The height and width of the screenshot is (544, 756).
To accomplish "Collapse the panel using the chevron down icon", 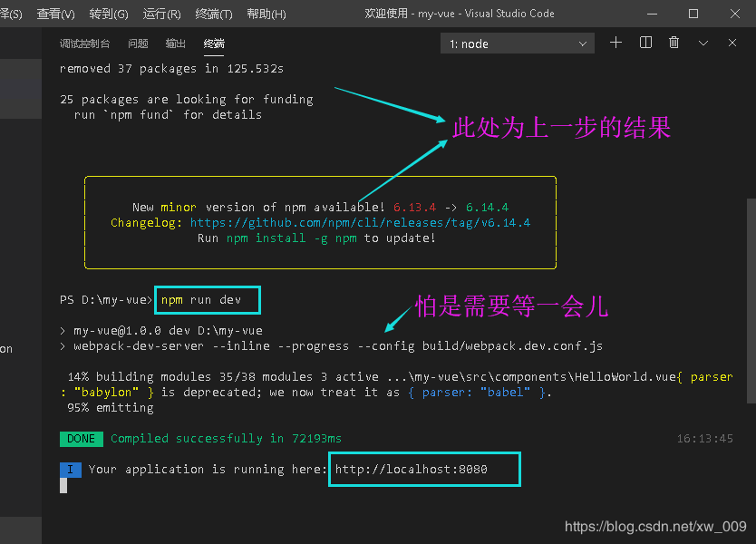I will [x=703, y=44].
